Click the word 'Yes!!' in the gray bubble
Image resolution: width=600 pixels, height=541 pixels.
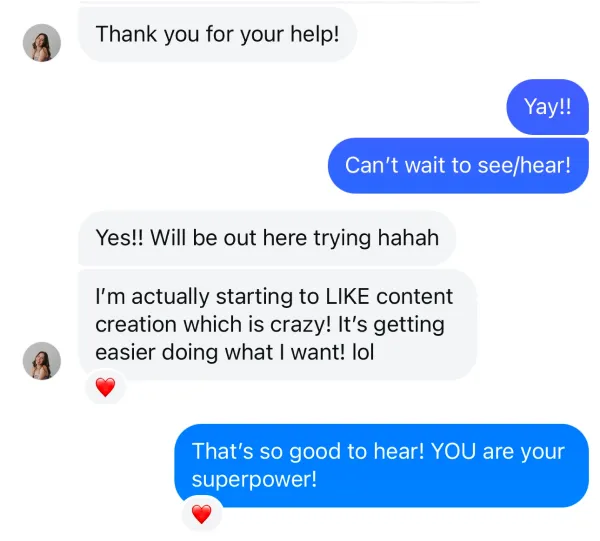point(119,238)
